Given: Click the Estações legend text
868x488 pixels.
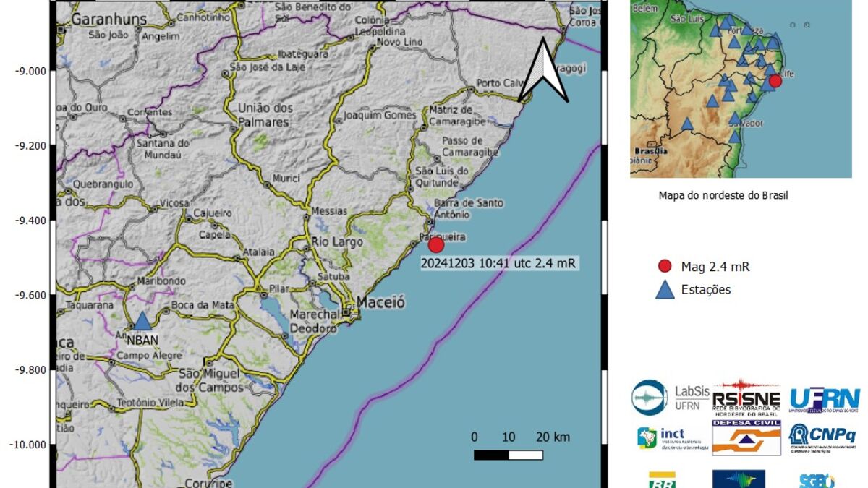Looking at the screenshot, I should click(x=706, y=290).
